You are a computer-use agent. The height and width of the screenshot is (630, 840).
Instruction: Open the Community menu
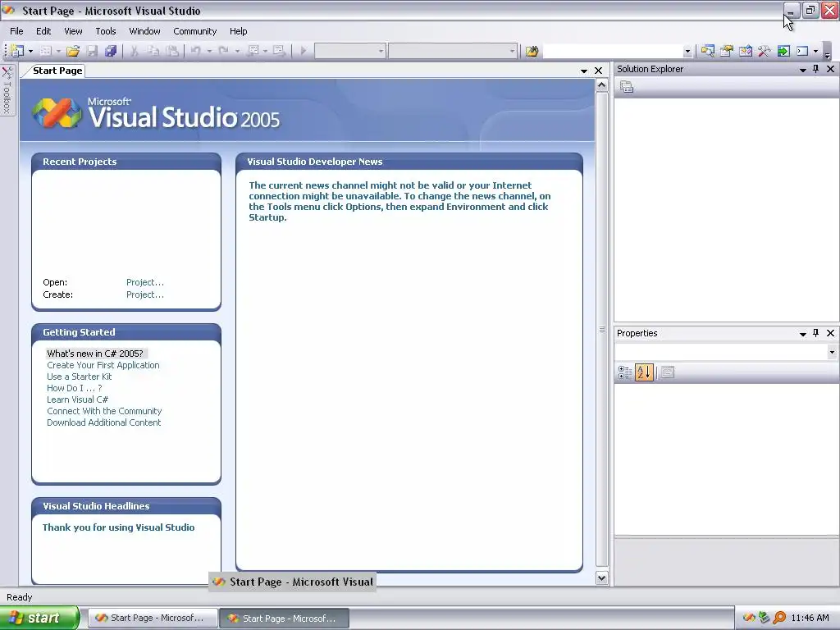tap(194, 31)
